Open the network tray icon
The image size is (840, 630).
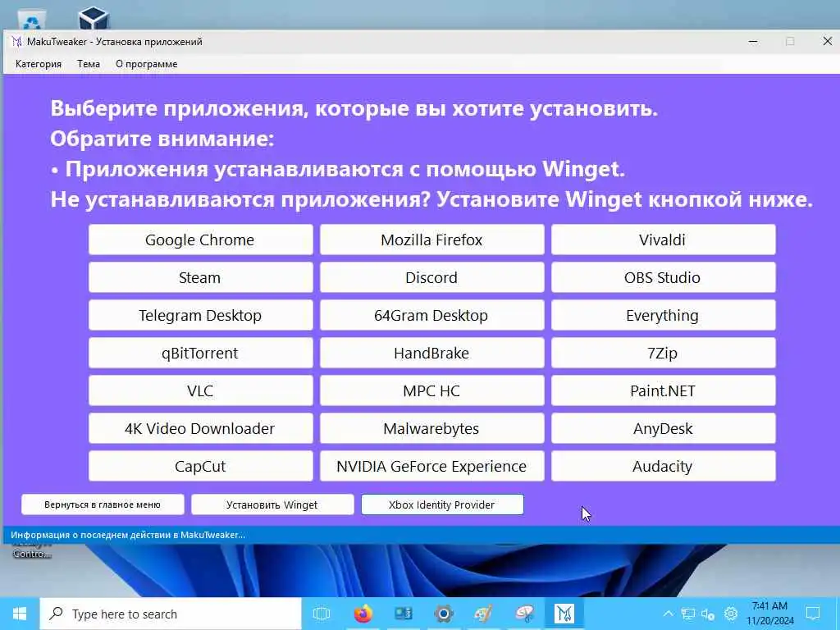(688, 614)
